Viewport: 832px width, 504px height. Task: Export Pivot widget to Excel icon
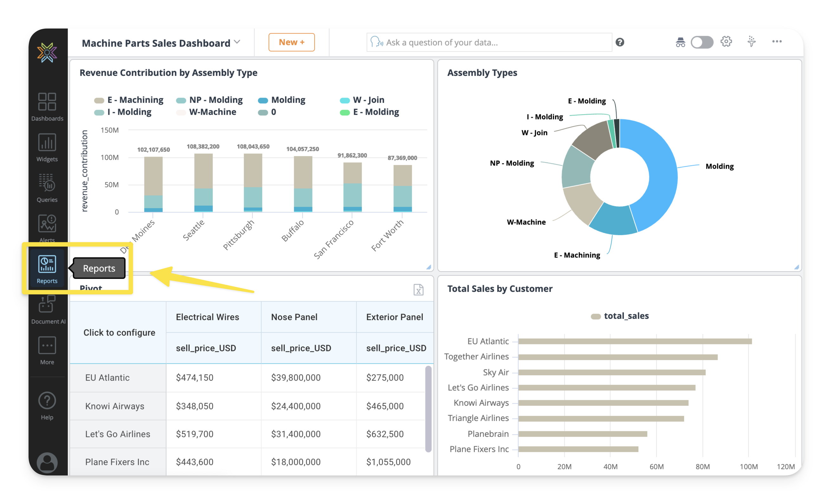(418, 289)
